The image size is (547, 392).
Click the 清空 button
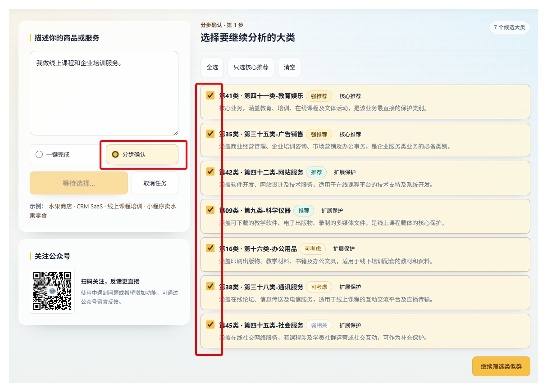pos(290,68)
